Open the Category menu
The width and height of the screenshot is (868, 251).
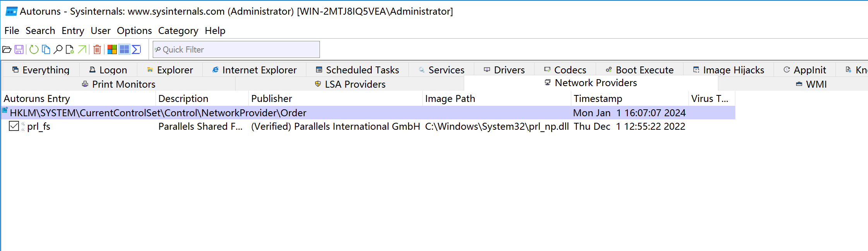point(178,31)
